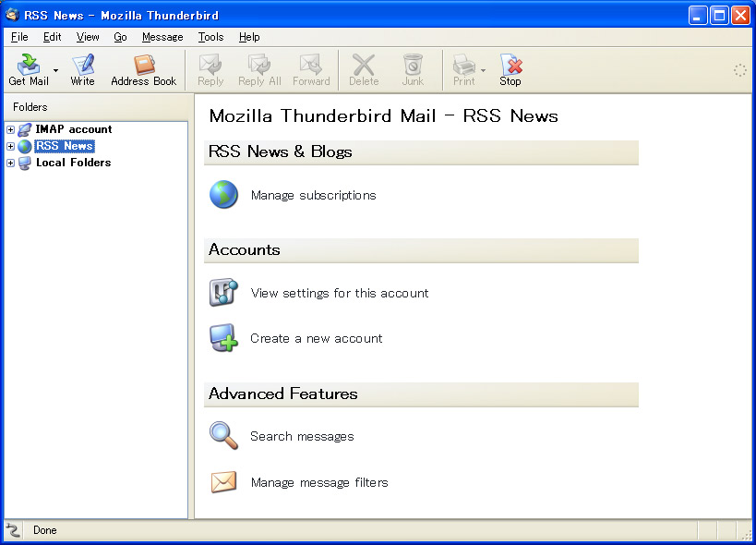The width and height of the screenshot is (756, 545).
Task: Click the online/offline status bar icon
Action: click(13, 530)
